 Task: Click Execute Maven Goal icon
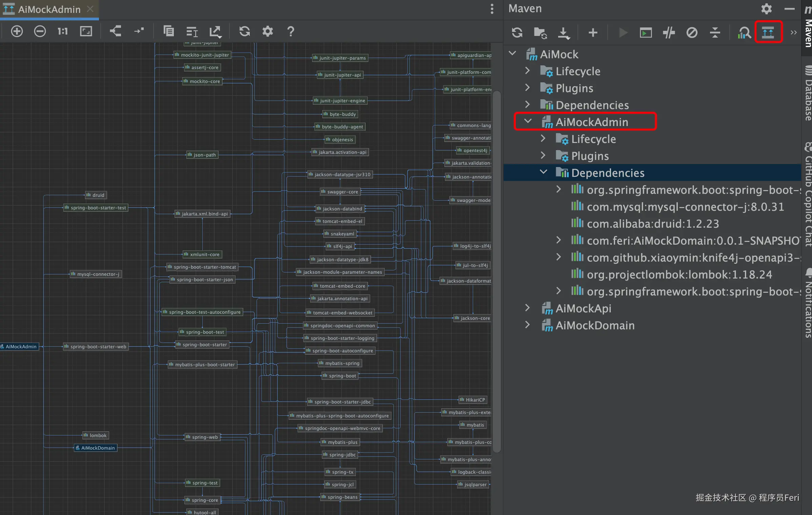(x=646, y=33)
